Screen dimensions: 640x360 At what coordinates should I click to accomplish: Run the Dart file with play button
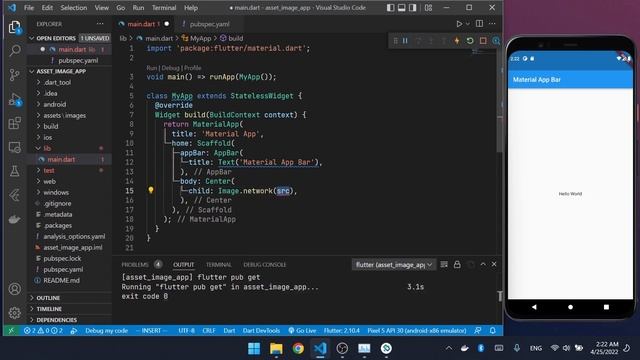tap(459, 24)
